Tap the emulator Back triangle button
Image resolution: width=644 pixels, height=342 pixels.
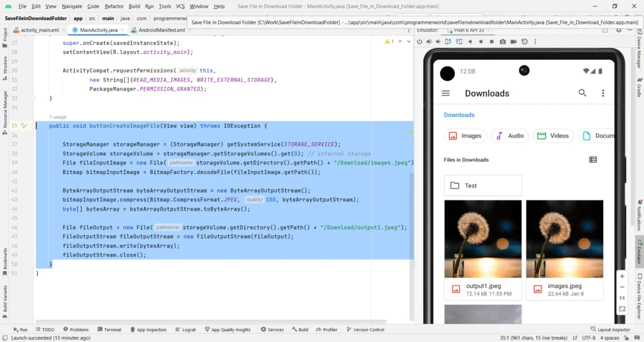(x=470, y=41)
